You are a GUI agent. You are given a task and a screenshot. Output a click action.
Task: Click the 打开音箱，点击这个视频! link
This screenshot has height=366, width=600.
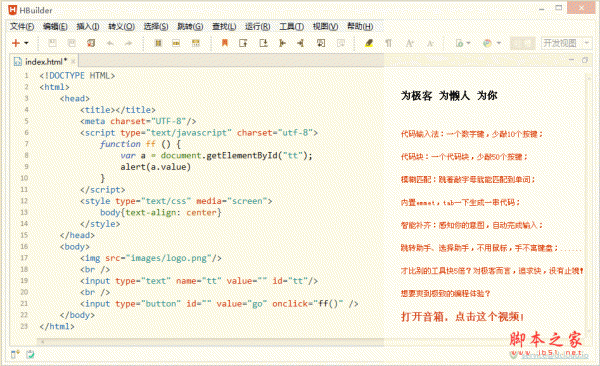click(x=462, y=317)
